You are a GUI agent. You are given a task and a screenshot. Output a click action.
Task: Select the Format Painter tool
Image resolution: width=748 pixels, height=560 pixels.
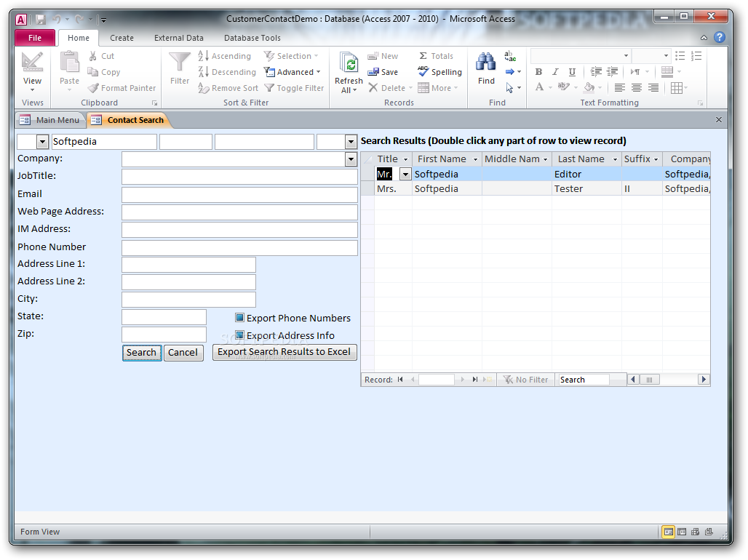(x=122, y=88)
